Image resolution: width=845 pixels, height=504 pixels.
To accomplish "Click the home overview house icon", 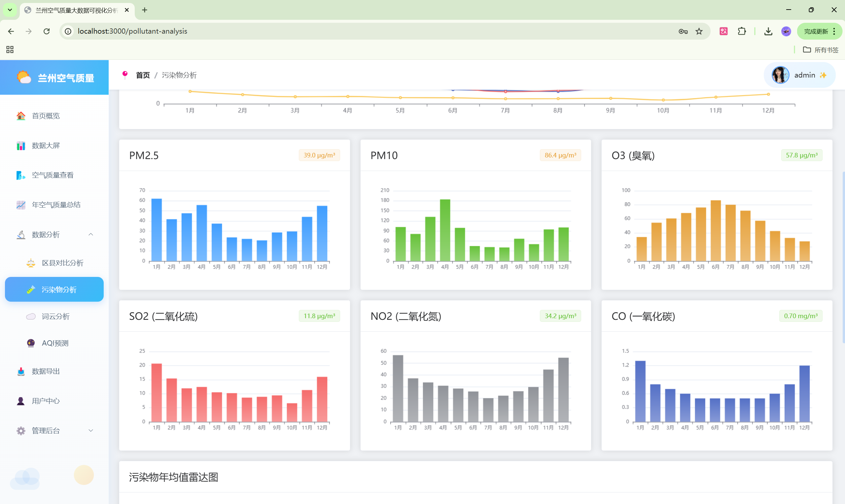I will (21, 116).
